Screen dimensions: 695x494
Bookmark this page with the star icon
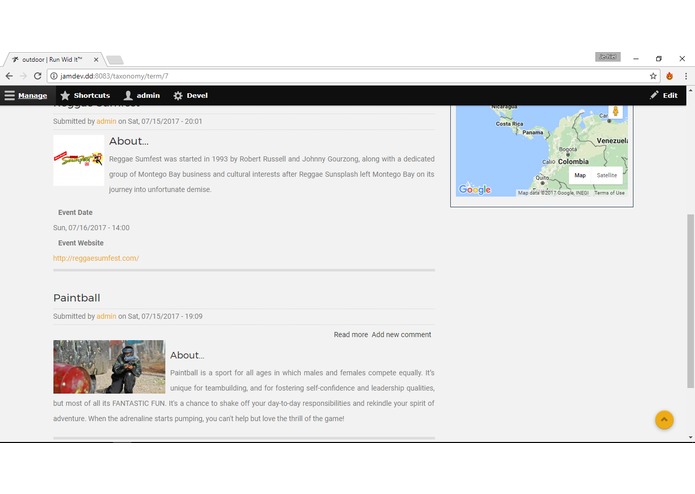[653, 76]
